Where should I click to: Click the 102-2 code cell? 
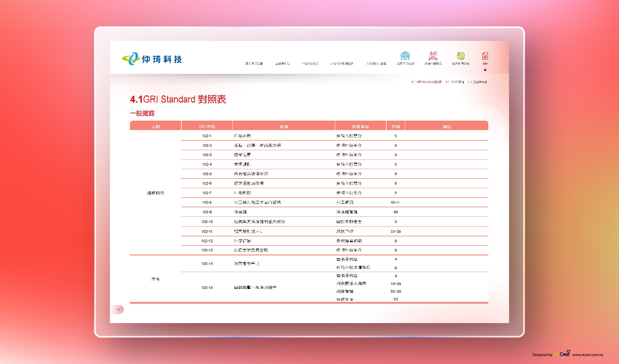coord(207,145)
